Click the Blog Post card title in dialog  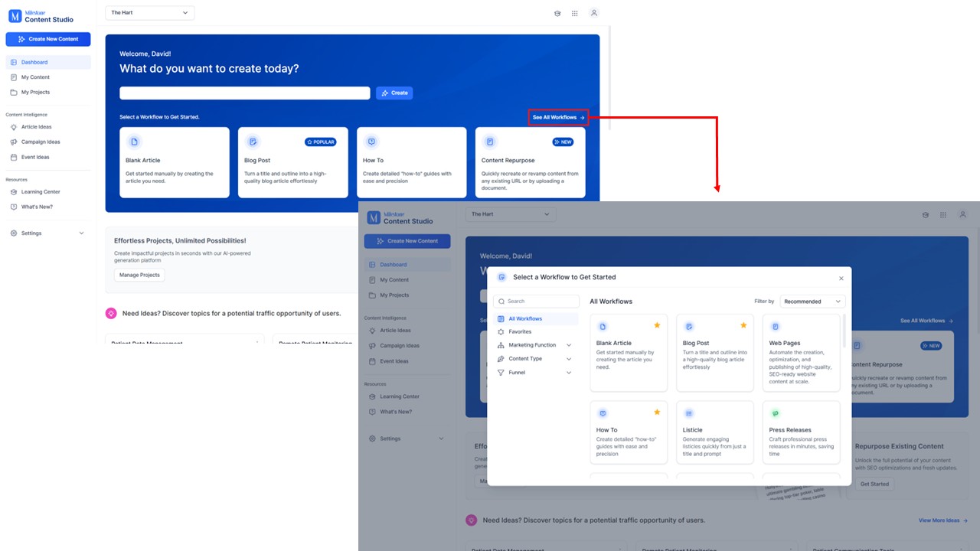tap(696, 343)
